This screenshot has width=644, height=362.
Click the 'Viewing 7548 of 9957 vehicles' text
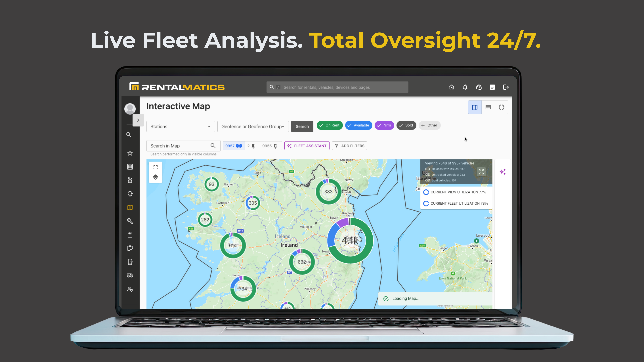(x=450, y=163)
